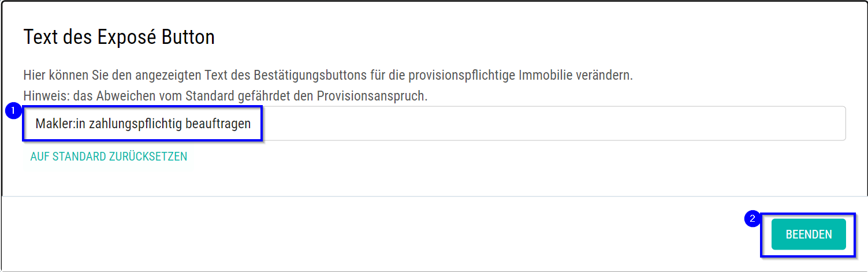This screenshot has width=868, height=272.
Task: Click the word "Text" in the heading
Action: point(40,38)
